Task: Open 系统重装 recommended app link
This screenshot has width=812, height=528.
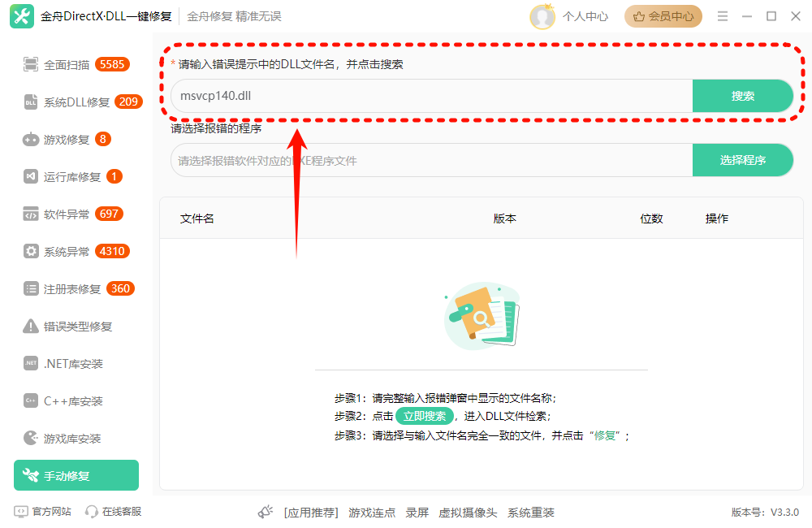Action: point(531,513)
